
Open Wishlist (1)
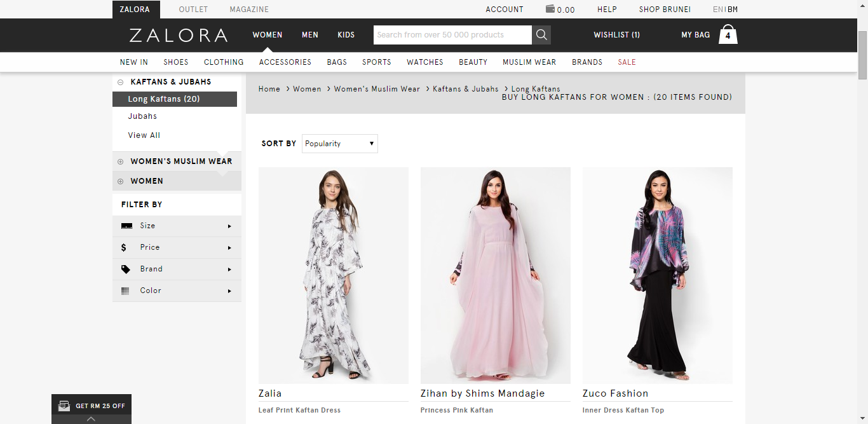(x=617, y=35)
